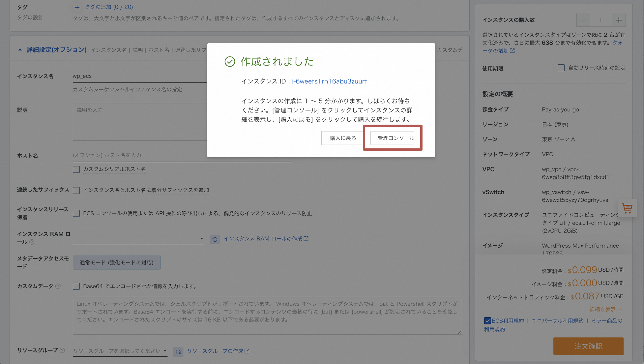
Task: Open the shopping cart panel
Action: point(627,208)
